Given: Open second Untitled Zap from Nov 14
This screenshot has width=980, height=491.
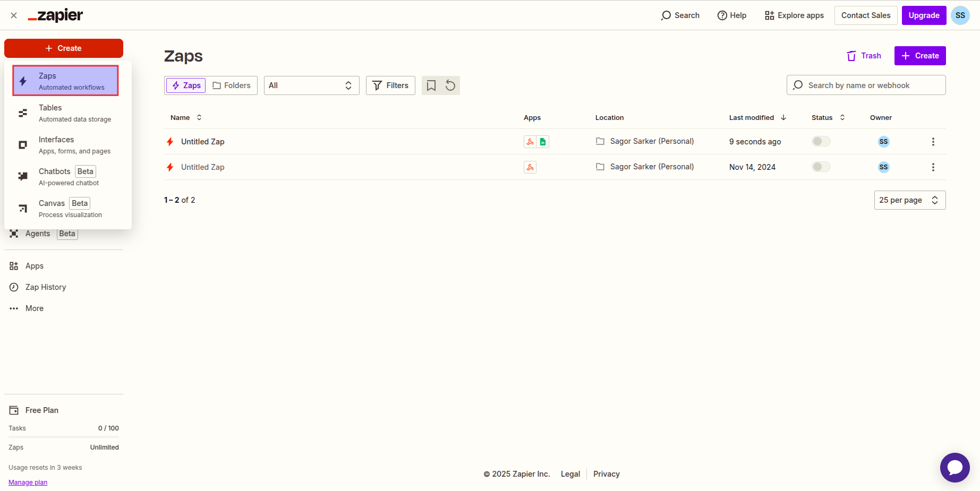Looking at the screenshot, I should click(x=202, y=167).
